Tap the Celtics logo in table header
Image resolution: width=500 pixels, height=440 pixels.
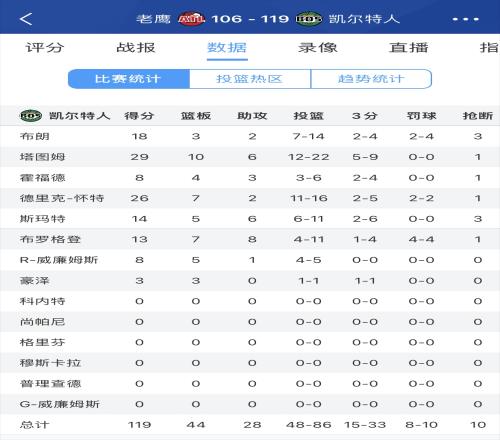(31, 116)
